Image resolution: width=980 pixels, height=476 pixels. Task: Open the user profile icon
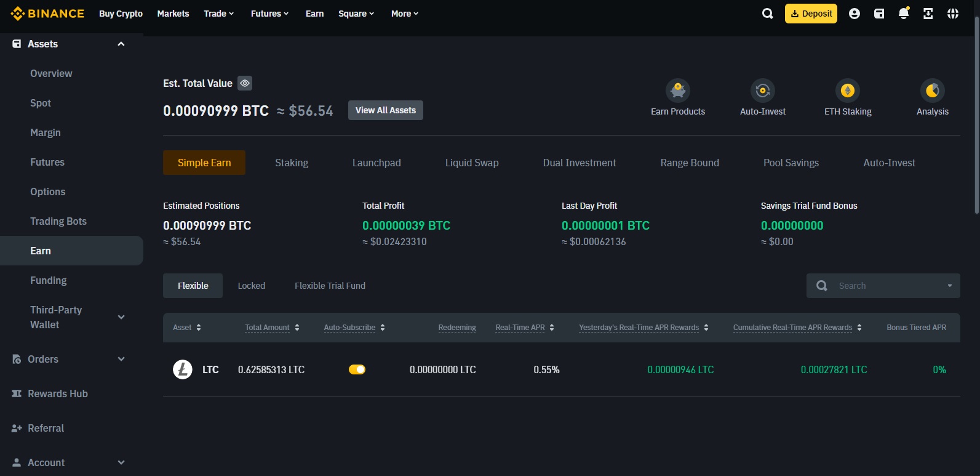coord(854,14)
